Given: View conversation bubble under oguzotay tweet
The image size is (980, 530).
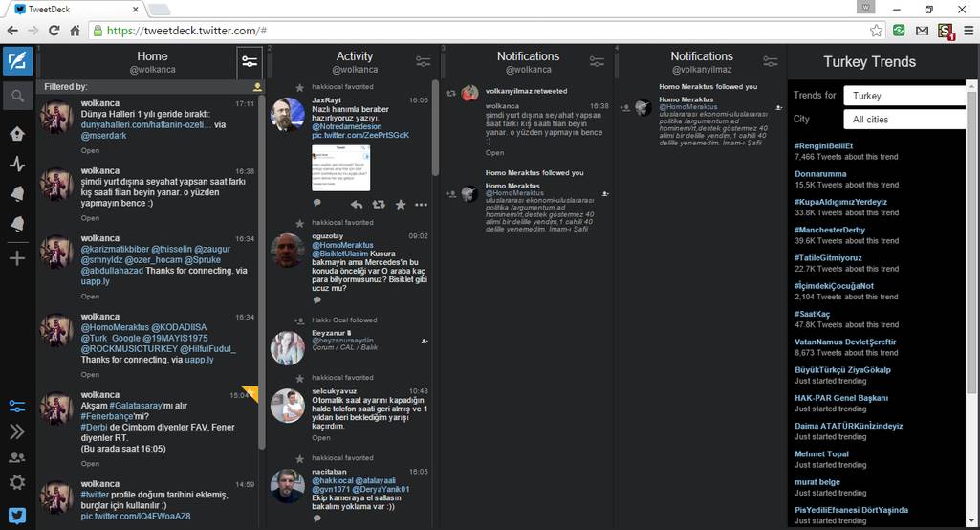Looking at the screenshot, I should tap(316, 300).
